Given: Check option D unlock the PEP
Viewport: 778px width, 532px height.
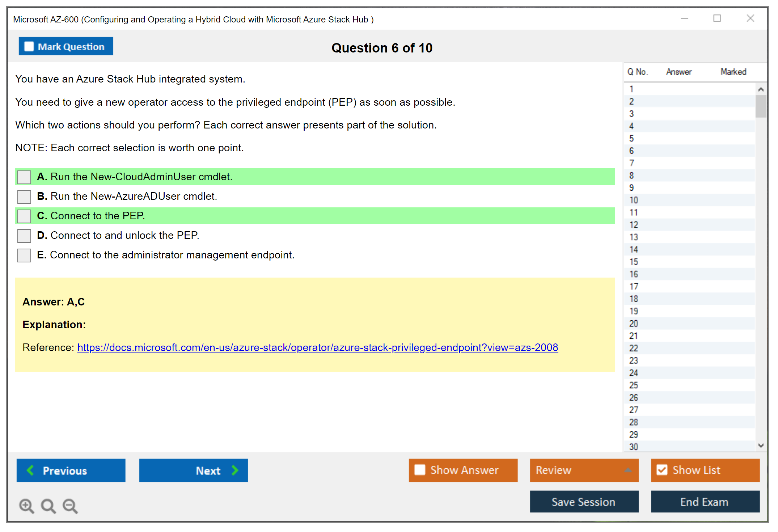Looking at the screenshot, I should (24, 236).
